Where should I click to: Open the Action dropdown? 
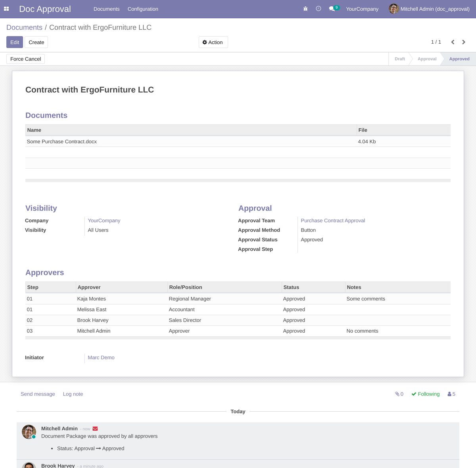tap(213, 42)
